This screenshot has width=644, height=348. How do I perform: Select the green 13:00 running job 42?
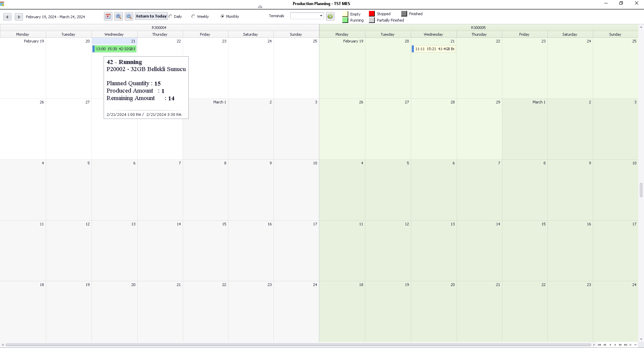pyautogui.click(x=115, y=49)
